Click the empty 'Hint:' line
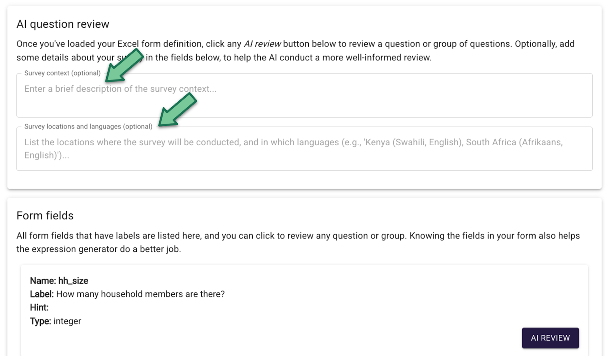The height and width of the screenshot is (364, 609). click(39, 307)
